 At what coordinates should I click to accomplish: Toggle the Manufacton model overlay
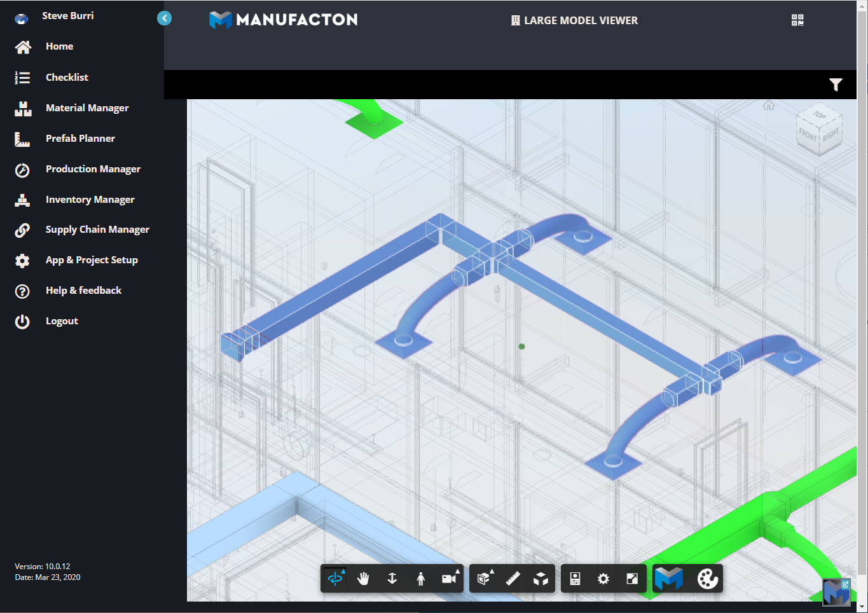point(668,579)
